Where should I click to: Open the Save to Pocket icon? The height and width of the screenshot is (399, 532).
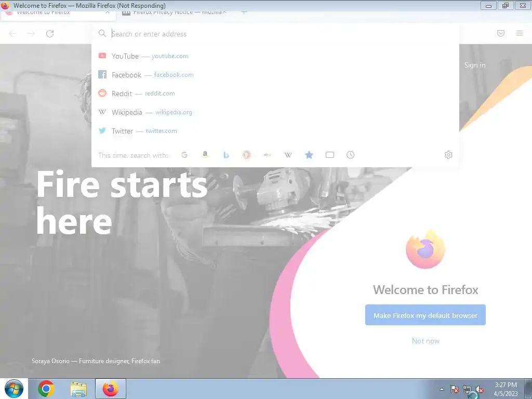click(x=501, y=33)
